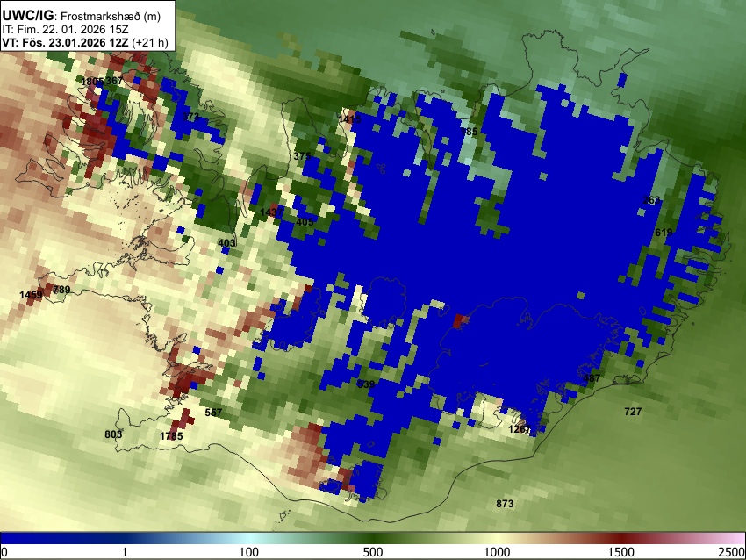Click the map value 373
The image size is (746, 560).
190,117
